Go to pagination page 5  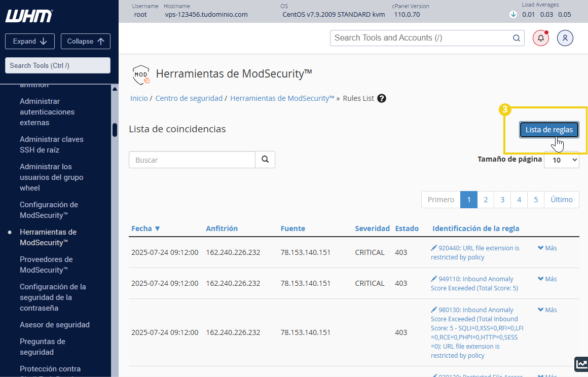(536, 199)
